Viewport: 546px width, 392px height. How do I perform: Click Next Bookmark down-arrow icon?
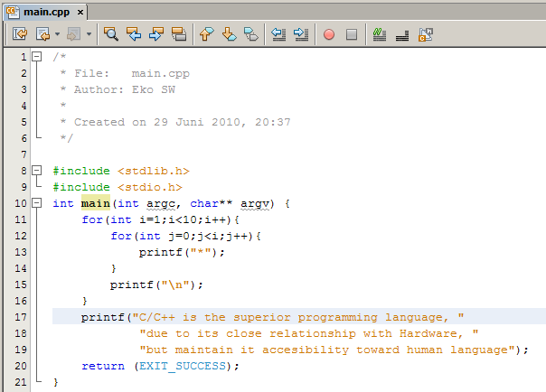(229, 34)
